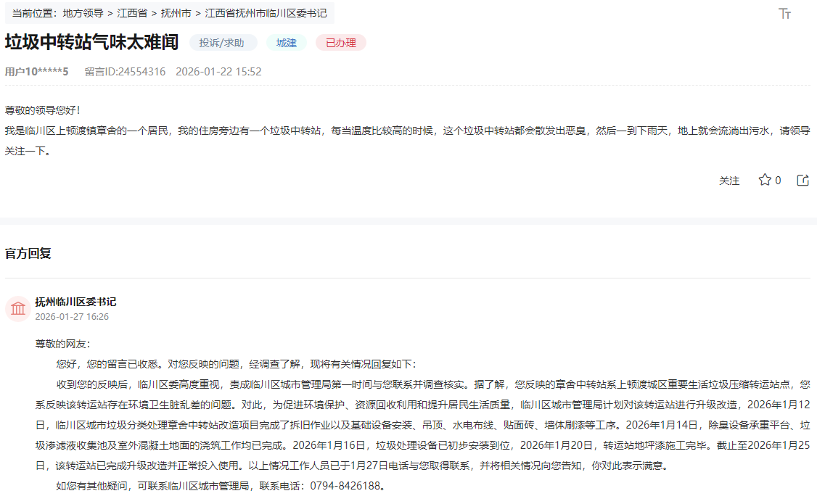Click the 官方回复 section heading
The image size is (817, 504).
pyautogui.click(x=28, y=254)
